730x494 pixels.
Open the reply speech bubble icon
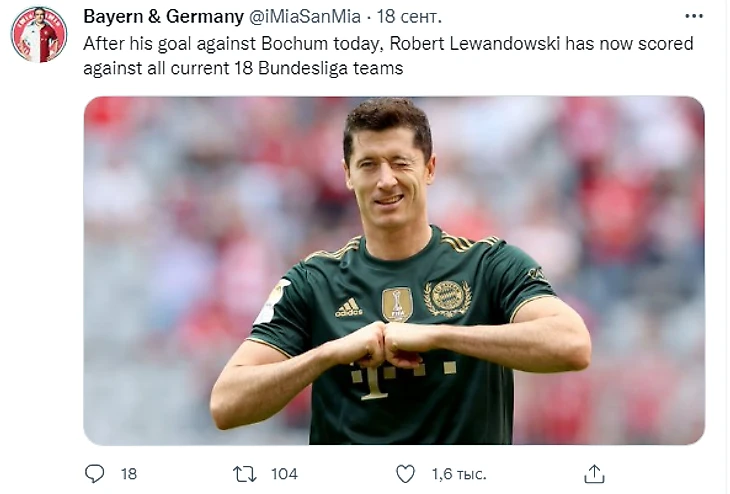(x=95, y=474)
